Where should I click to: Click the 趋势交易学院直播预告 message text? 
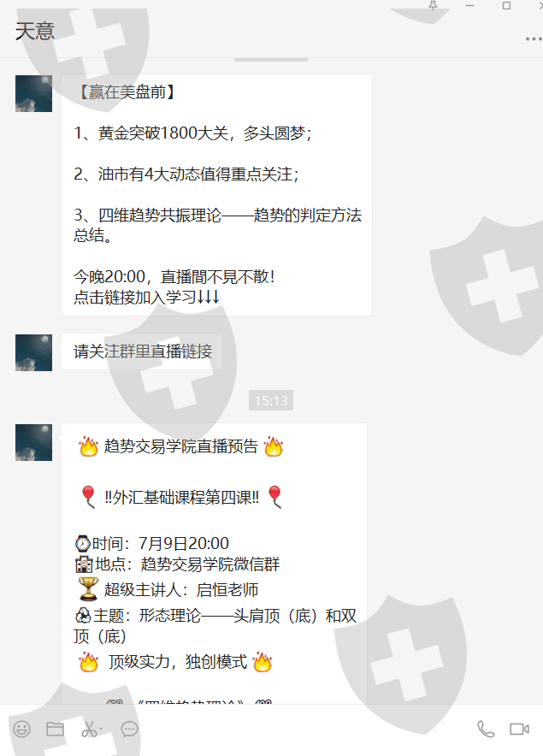[x=180, y=446]
